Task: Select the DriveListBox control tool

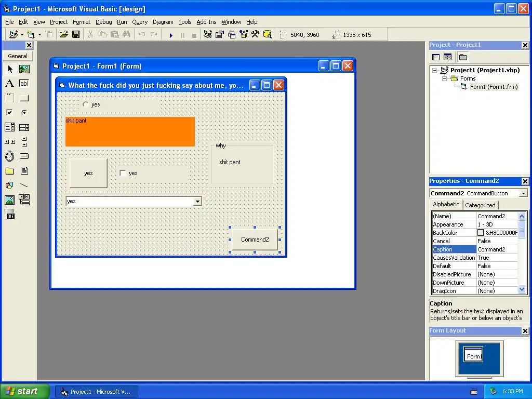Action: [24, 156]
